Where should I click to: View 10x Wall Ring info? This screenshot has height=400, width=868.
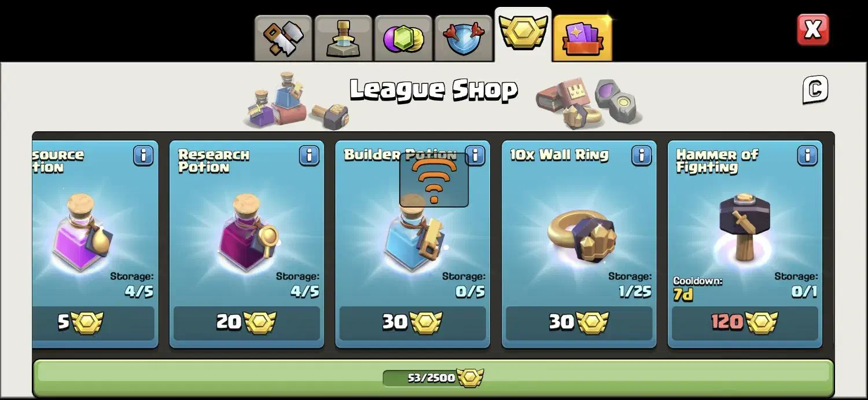pos(641,155)
